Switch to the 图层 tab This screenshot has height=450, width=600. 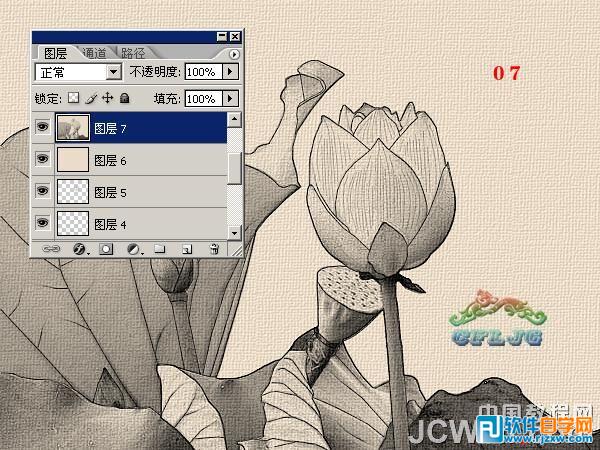[56, 53]
